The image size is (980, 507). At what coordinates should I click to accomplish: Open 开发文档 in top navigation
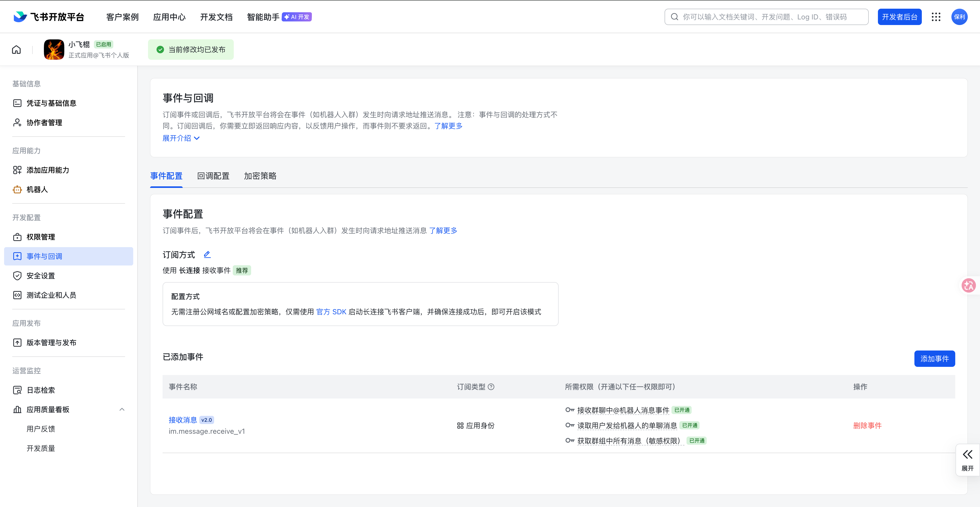[x=216, y=17]
